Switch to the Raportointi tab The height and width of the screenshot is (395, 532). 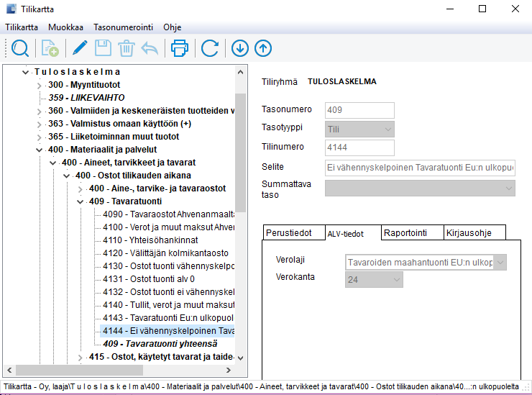413,233
